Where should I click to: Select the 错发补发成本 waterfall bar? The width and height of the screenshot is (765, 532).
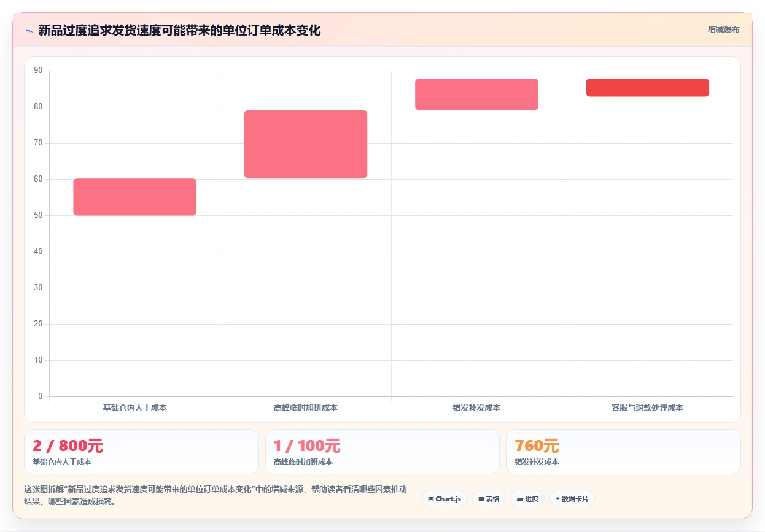click(x=476, y=94)
